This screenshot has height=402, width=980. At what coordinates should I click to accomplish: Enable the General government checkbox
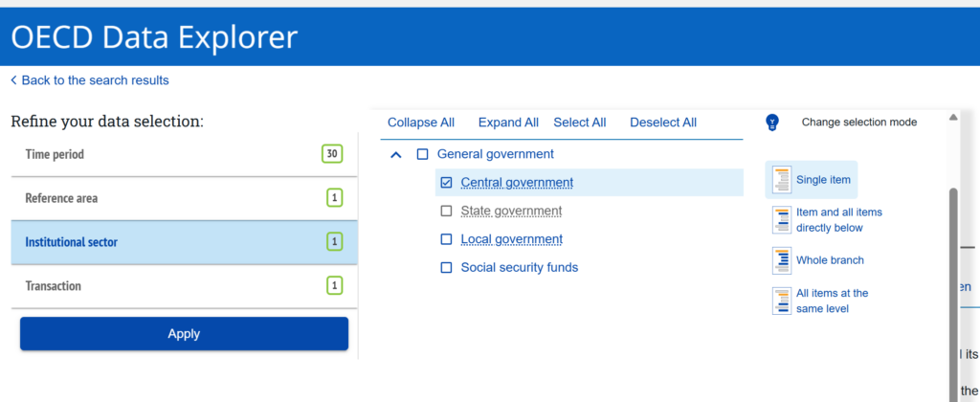pyautogui.click(x=422, y=154)
